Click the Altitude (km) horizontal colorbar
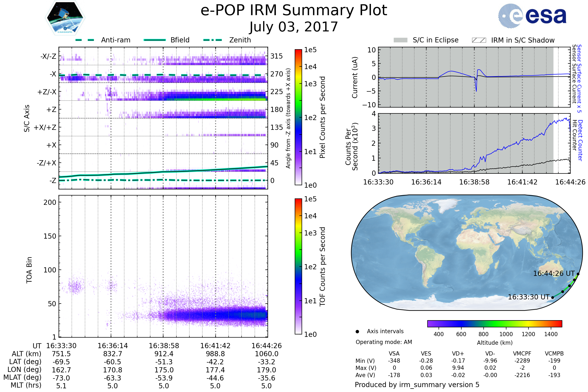 point(494,323)
